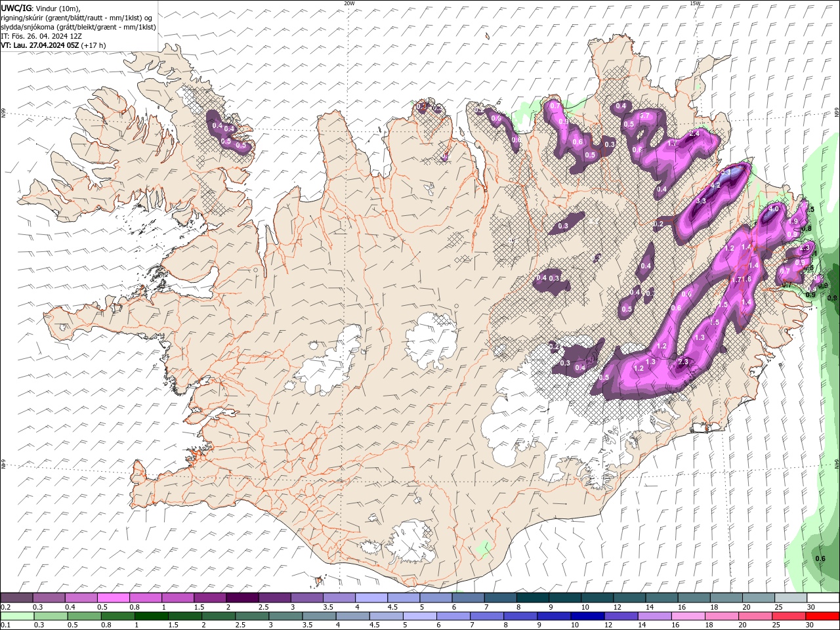Click the '14' label in the lower legend
The image size is (840, 630).
pyautogui.click(x=641, y=625)
